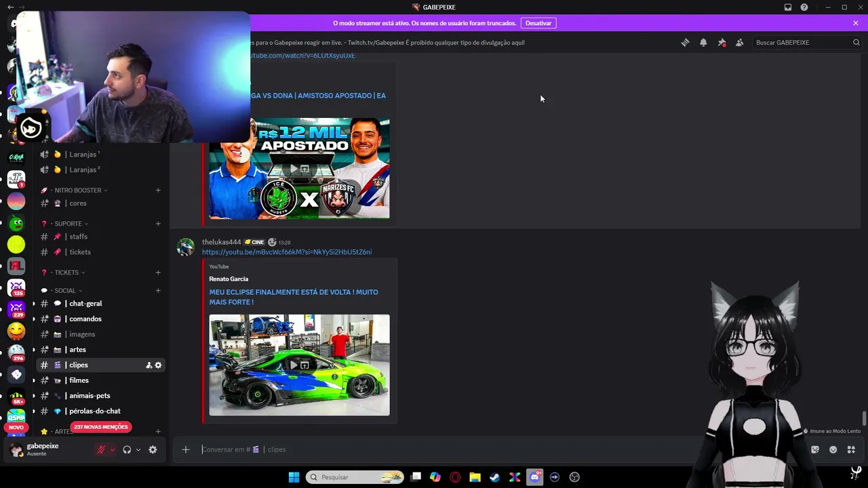Open server with 296 badge
Screen dimensions: 868x488
point(16,352)
